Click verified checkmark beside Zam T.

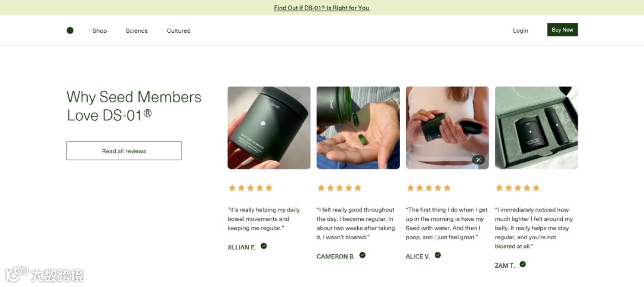pyautogui.click(x=522, y=264)
